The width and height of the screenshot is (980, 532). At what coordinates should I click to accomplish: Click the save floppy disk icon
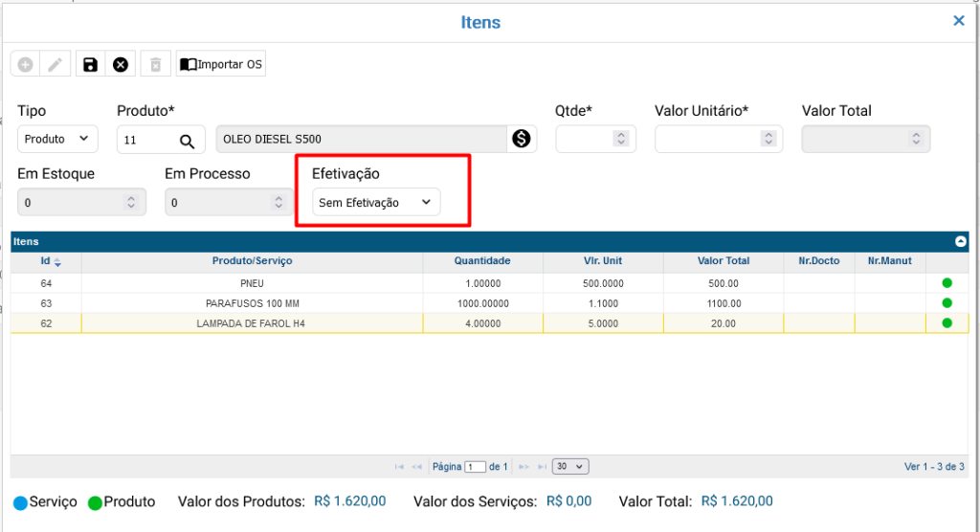90,65
